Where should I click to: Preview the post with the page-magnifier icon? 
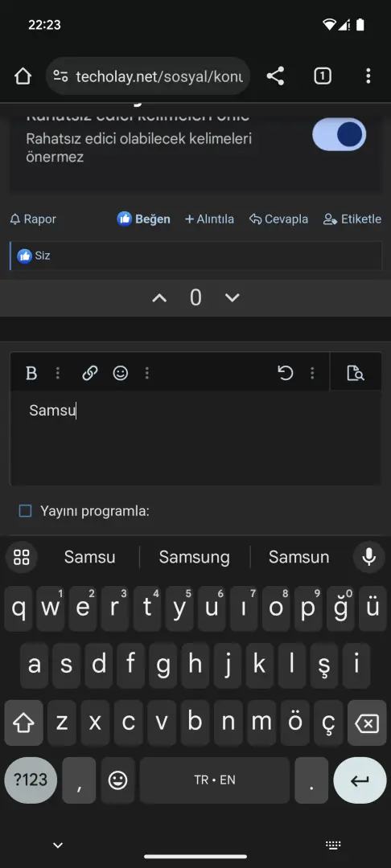pyautogui.click(x=355, y=373)
